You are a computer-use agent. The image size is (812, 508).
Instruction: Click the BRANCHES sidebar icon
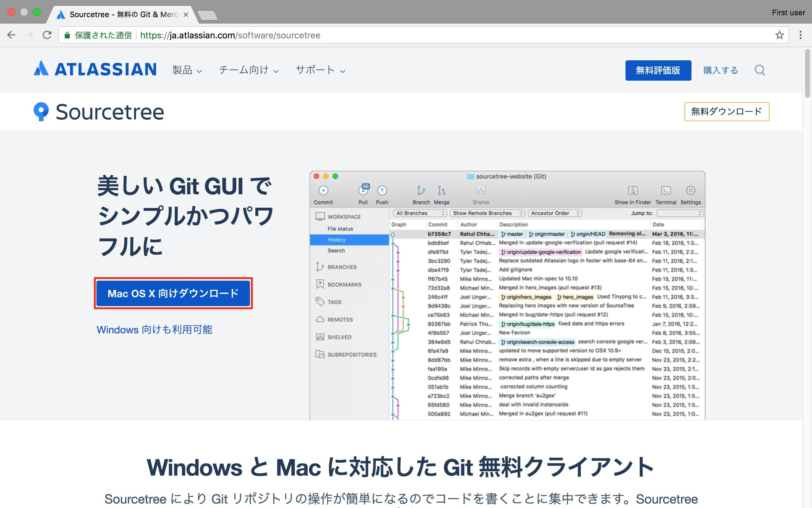pyautogui.click(x=319, y=267)
